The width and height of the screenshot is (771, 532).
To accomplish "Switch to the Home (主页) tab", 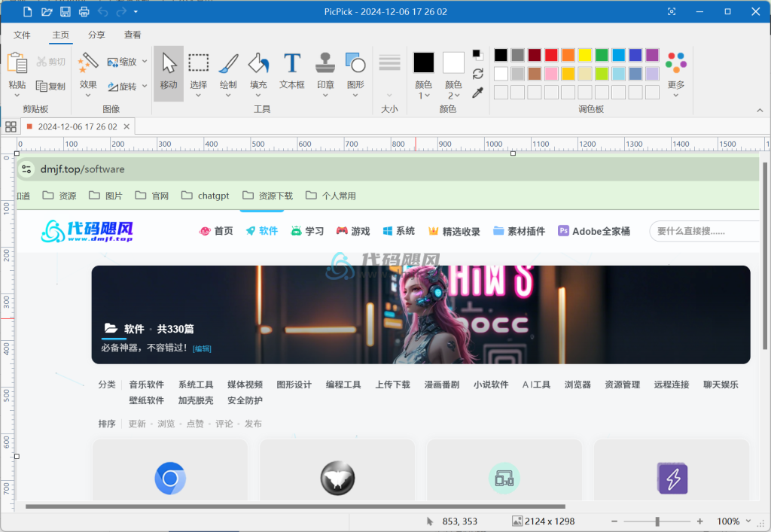I will pos(60,35).
